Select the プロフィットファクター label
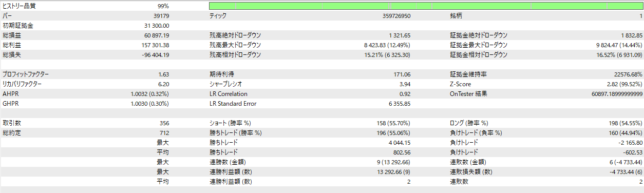 (25, 74)
